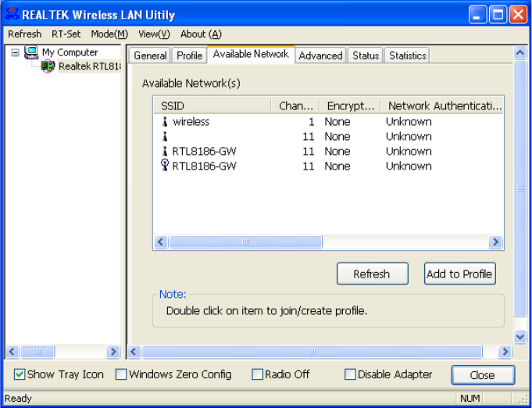Viewport: 532px width, 408px height.
Task: Click the Refresh button below network list
Action: (372, 274)
